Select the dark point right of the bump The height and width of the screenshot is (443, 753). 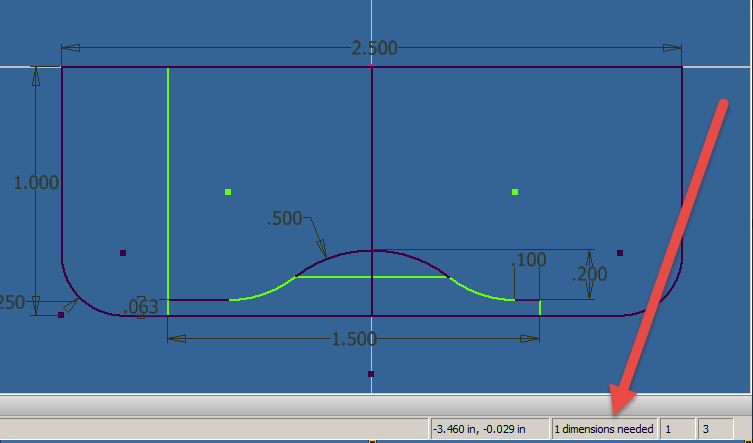(x=620, y=253)
